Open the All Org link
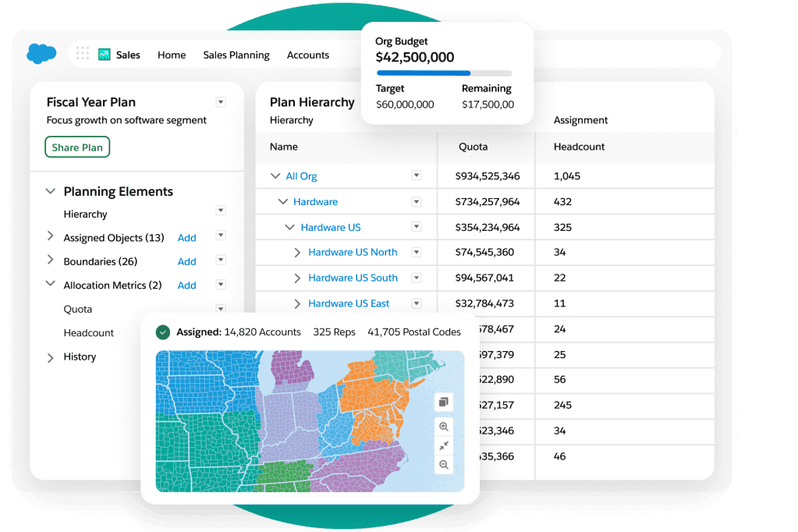Screen dimensions: 798x532 click(301, 176)
